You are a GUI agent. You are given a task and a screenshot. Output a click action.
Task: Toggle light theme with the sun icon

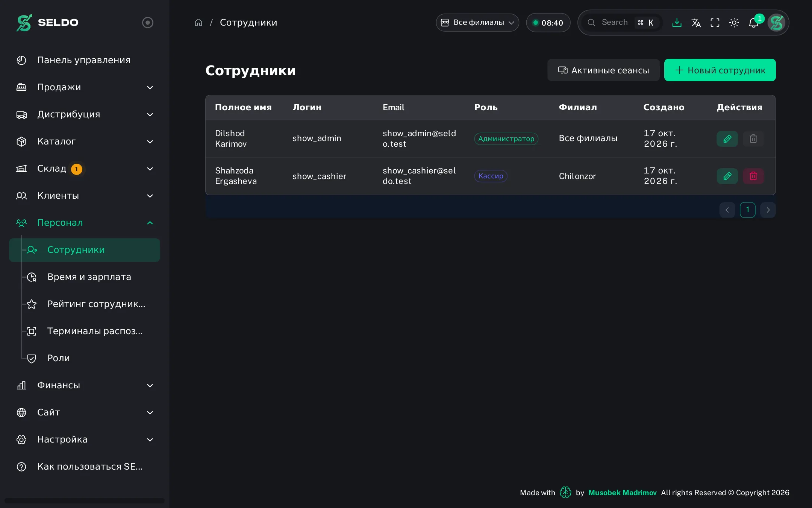pyautogui.click(x=734, y=23)
